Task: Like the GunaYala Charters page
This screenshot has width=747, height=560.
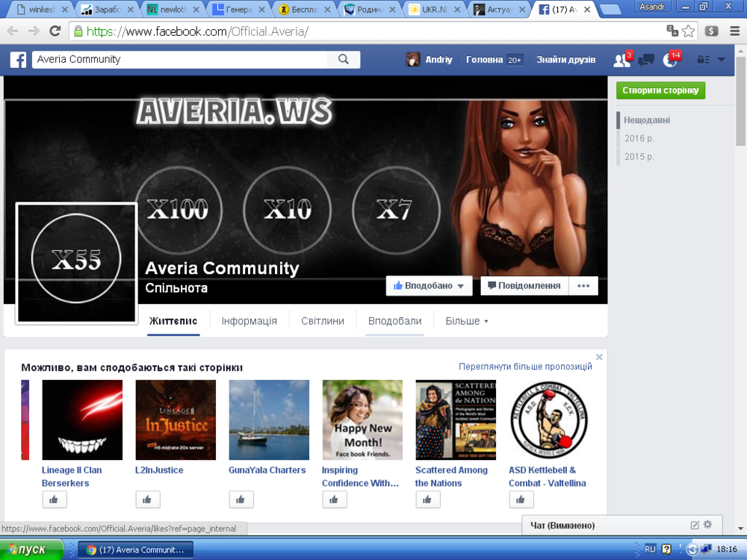Action: tap(241, 500)
